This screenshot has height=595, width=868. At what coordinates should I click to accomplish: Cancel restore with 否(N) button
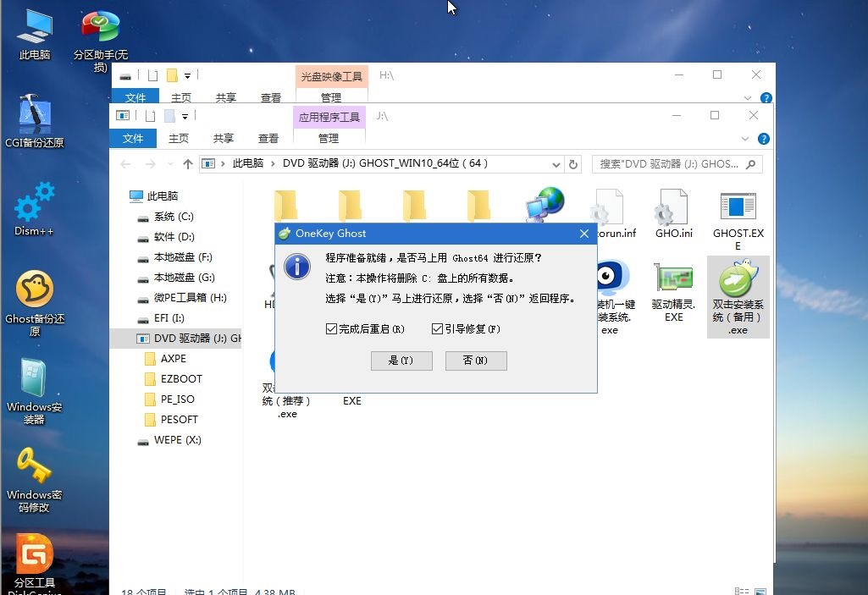(x=476, y=361)
